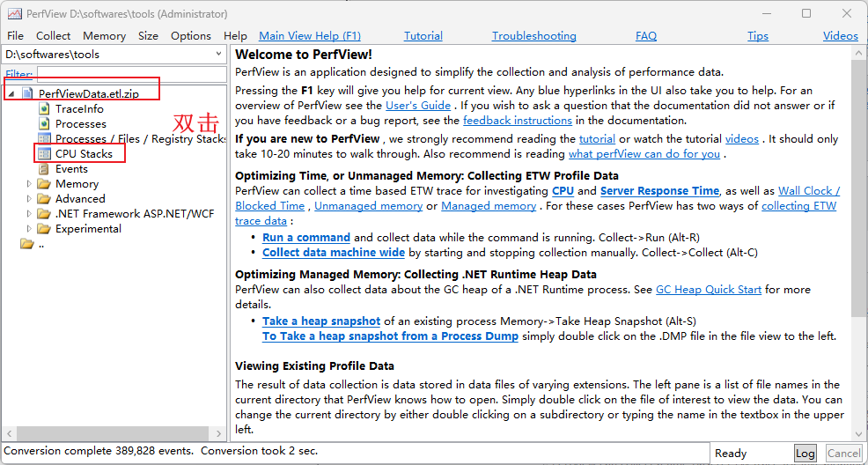Click the 'Ready' status text
Image resolution: width=868 pixels, height=465 pixels.
(731, 454)
